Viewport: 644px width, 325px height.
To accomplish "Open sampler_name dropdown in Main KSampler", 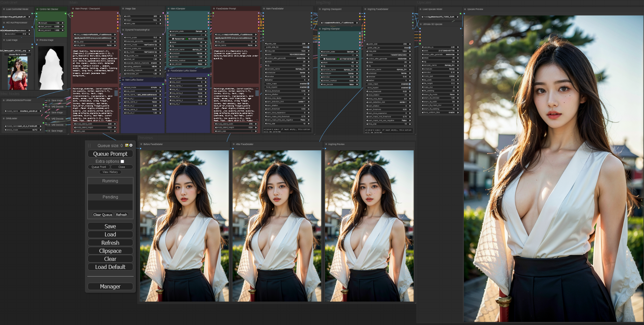I will point(188,49).
